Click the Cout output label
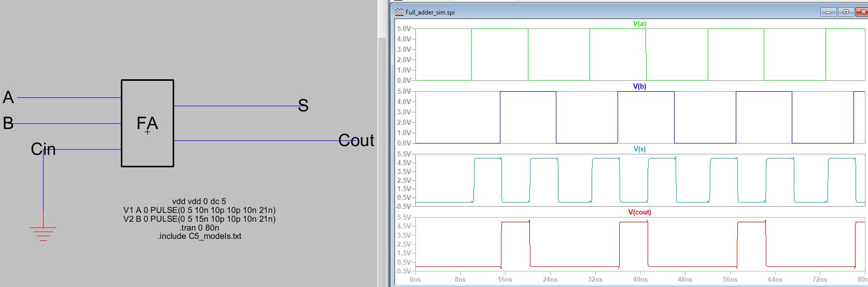The height and width of the screenshot is (287, 868). (356, 140)
